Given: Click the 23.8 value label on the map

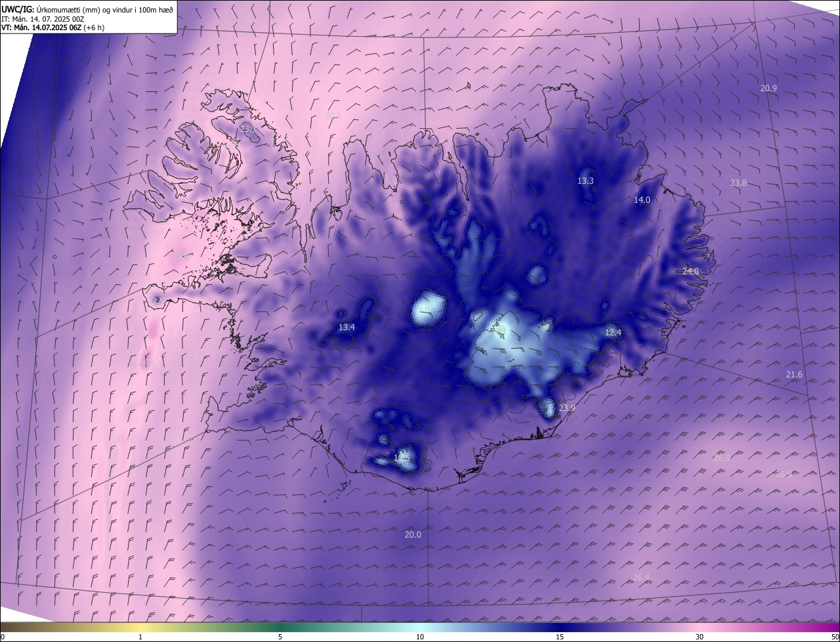Looking at the screenshot, I should (x=738, y=183).
